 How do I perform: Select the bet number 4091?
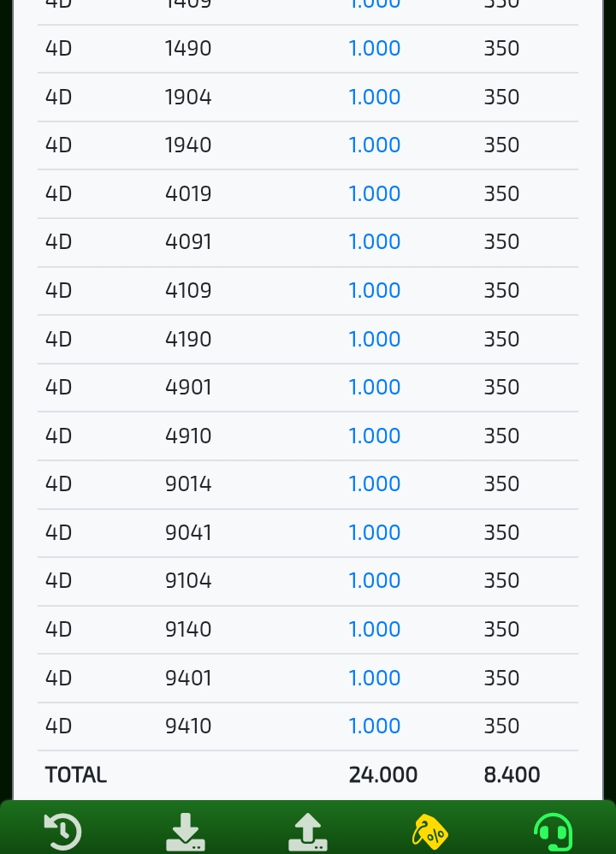(x=188, y=242)
